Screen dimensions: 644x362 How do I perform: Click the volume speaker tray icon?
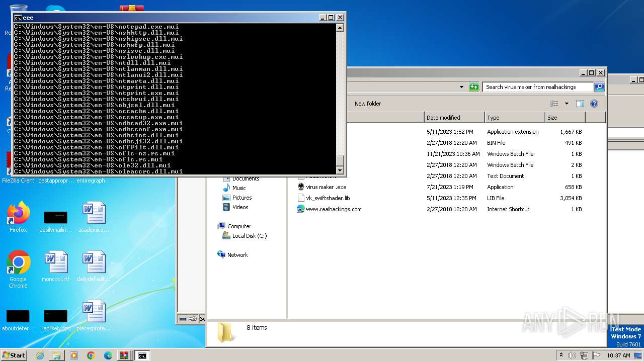(x=573, y=355)
